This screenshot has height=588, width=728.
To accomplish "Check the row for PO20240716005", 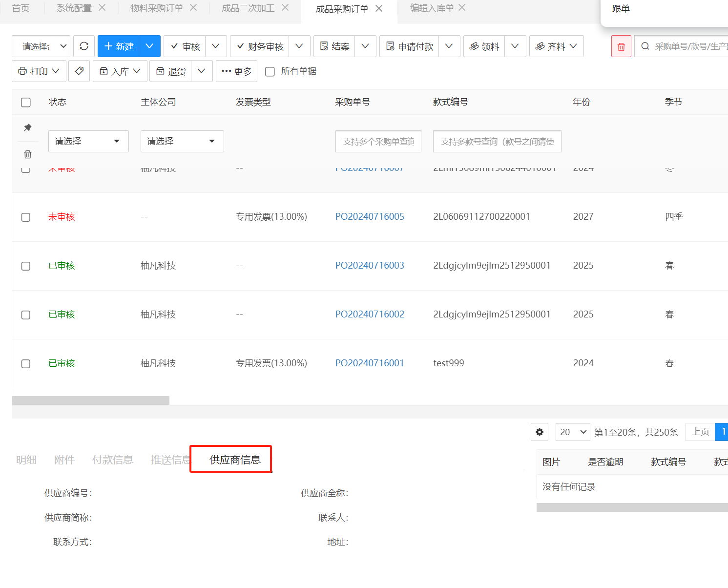I will click(x=26, y=217).
